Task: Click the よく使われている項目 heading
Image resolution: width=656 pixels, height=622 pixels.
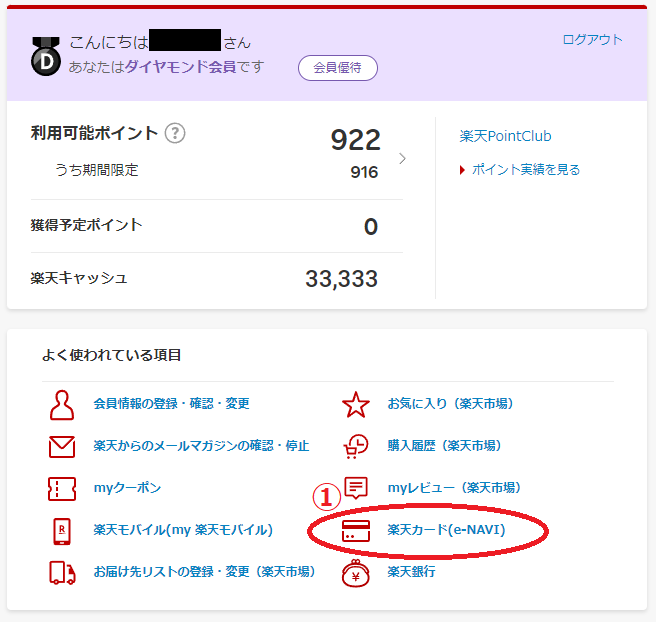Action: pyautogui.click(x=111, y=355)
